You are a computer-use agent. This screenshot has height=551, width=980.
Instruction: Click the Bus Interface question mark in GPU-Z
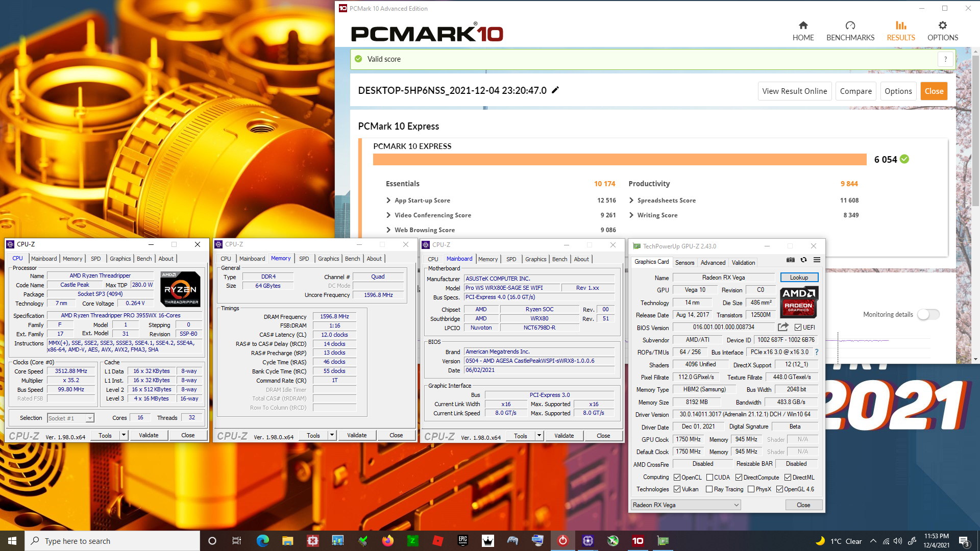pos(817,352)
